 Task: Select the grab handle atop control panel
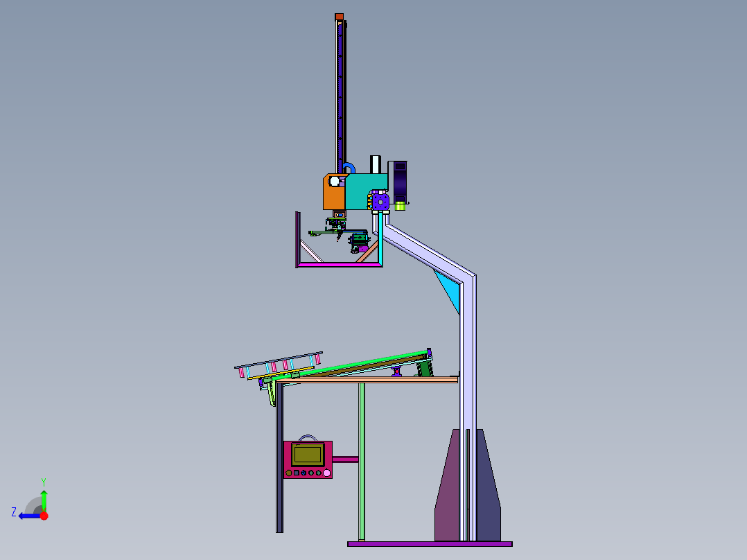click(x=308, y=437)
